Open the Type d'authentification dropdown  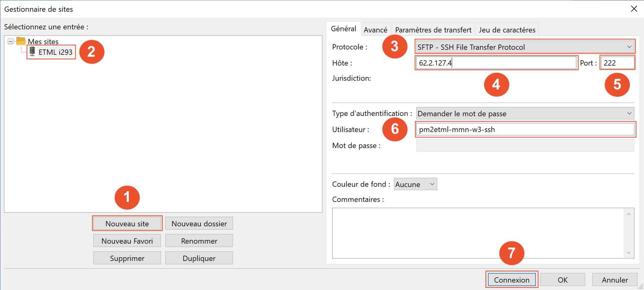tap(525, 113)
